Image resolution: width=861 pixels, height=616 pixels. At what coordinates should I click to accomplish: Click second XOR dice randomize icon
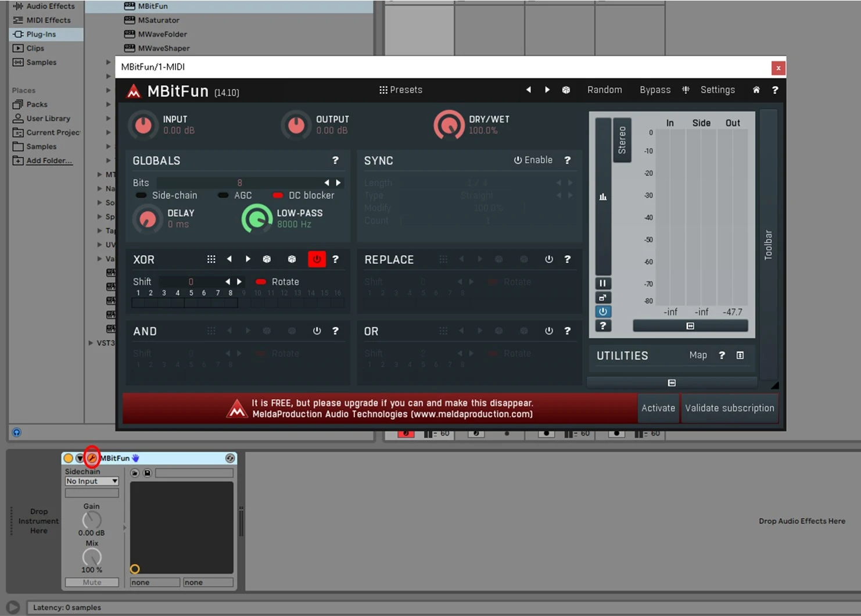(292, 259)
